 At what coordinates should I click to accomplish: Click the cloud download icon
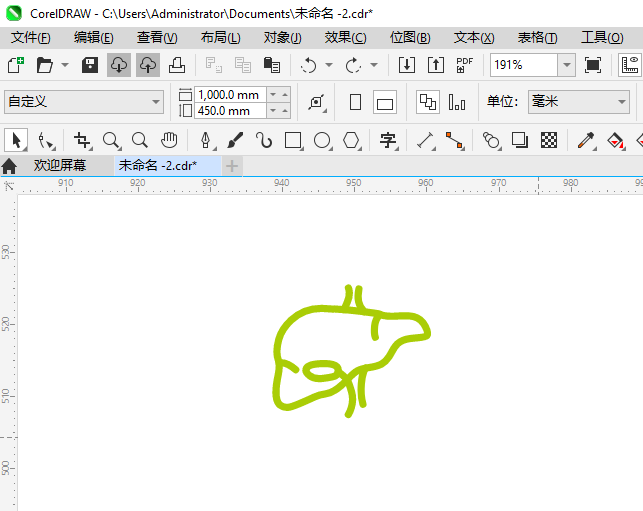pos(119,65)
